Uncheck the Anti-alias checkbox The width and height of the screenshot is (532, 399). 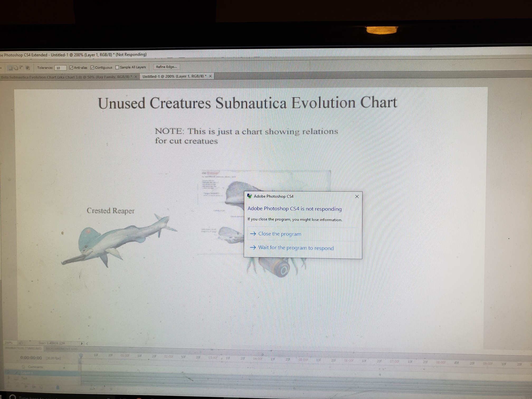pyautogui.click(x=71, y=68)
